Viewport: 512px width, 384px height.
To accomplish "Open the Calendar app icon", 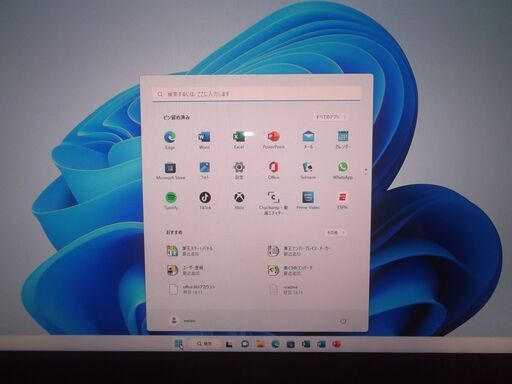I will point(343,137).
